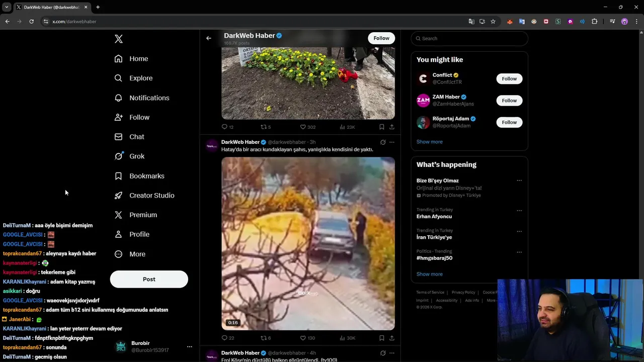Follow the DarkWeb Haber account
The image size is (644, 362).
tap(381, 38)
